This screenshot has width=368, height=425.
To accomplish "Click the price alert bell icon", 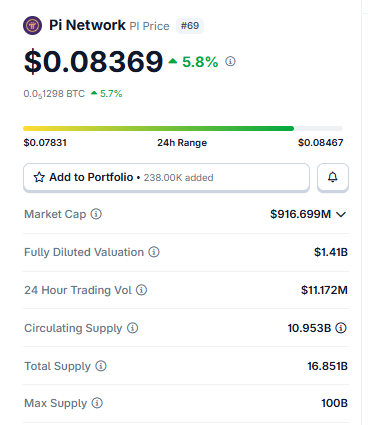I will tap(333, 177).
